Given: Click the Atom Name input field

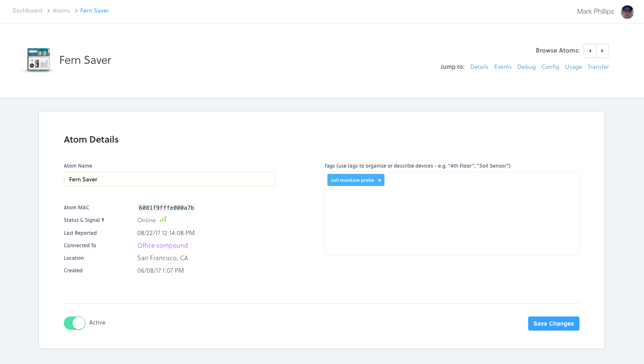Looking at the screenshot, I should 170,179.
